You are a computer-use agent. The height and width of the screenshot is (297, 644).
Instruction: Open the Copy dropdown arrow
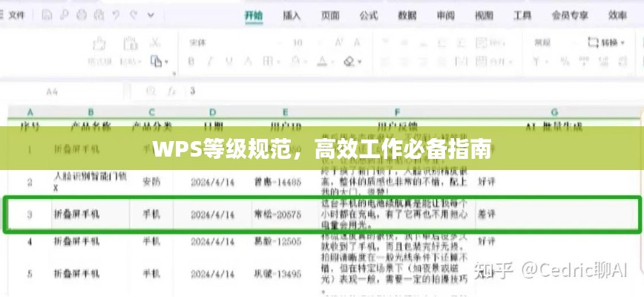click(x=166, y=62)
